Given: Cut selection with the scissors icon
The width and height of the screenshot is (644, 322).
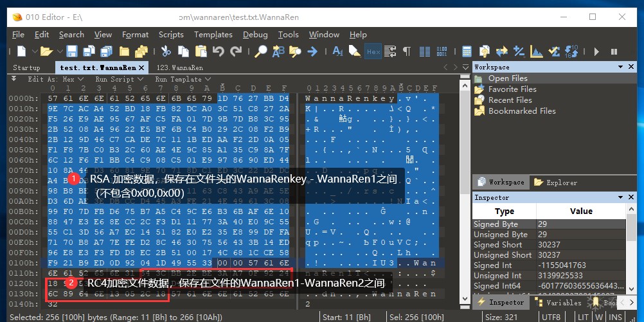Looking at the screenshot, I should click(x=166, y=51).
